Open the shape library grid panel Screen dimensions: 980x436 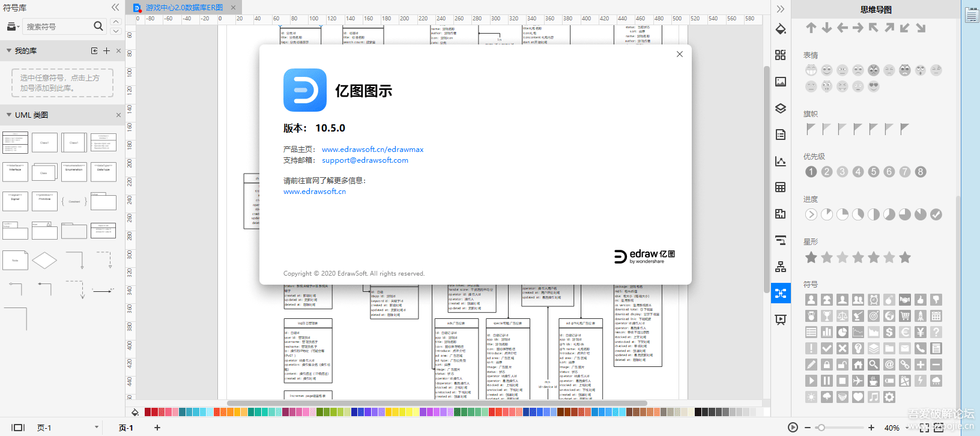[781, 55]
